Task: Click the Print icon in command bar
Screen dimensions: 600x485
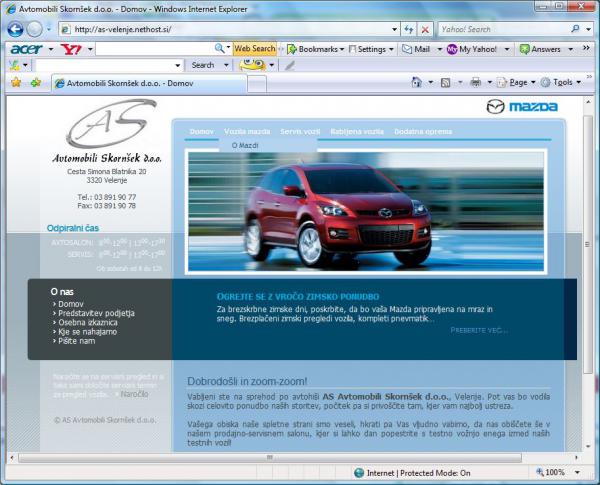Action: coord(476,82)
